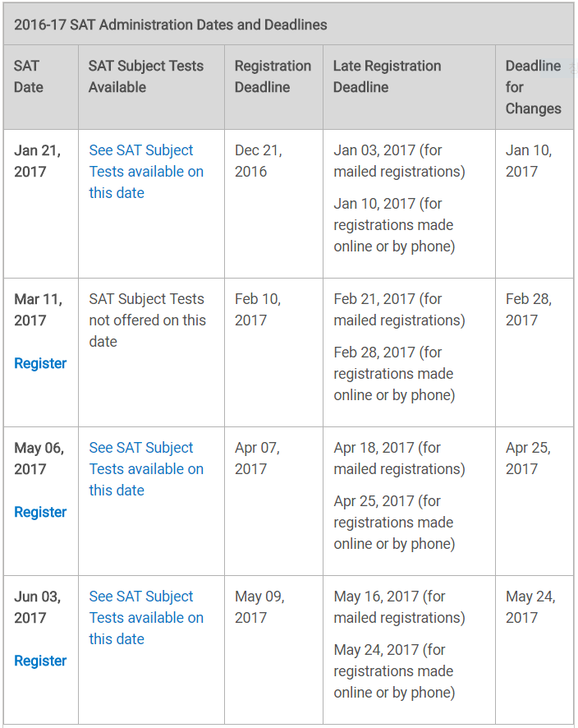Click Register under Mar 11, 2017
The width and height of the screenshot is (578, 728).
click(40, 363)
